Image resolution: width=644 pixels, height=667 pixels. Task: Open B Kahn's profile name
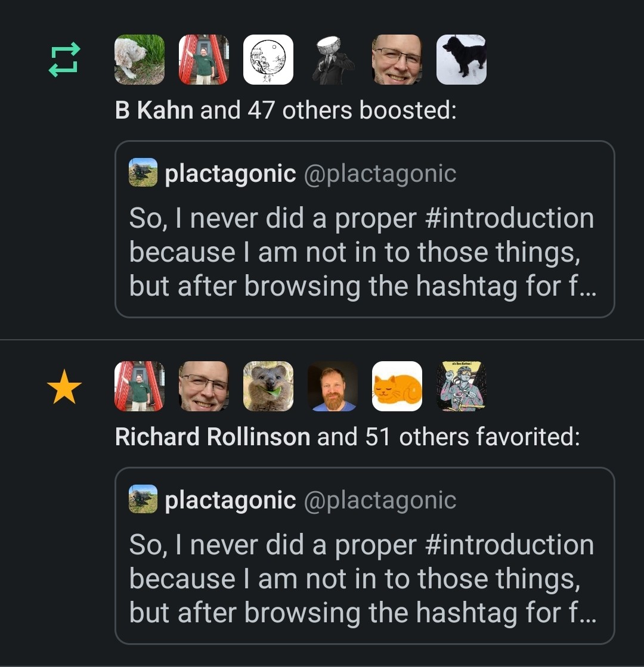point(154,110)
